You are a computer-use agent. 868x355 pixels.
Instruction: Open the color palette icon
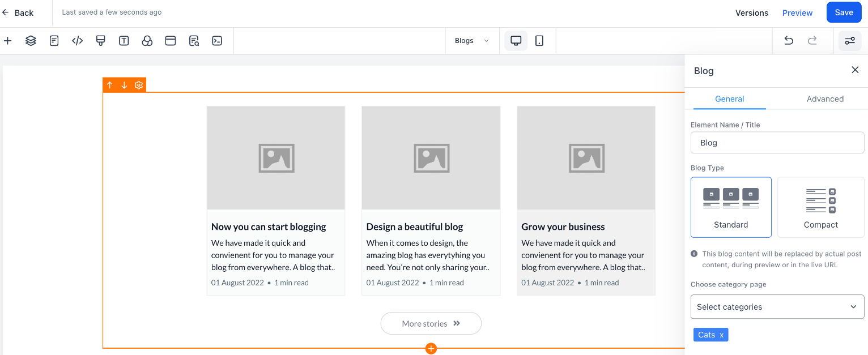point(147,40)
